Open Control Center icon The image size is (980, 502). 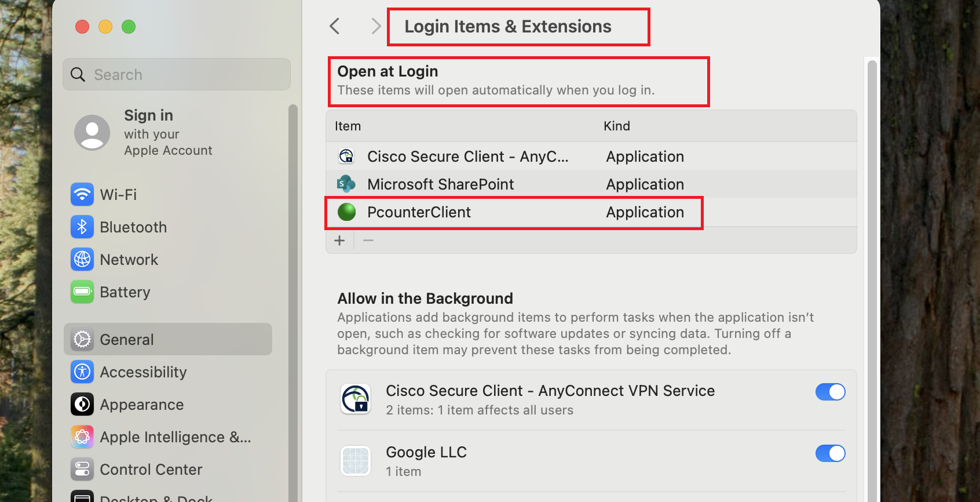(x=82, y=469)
